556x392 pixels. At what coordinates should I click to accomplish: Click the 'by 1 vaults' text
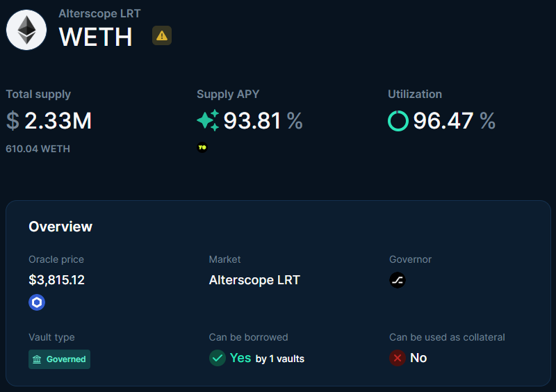coord(280,359)
